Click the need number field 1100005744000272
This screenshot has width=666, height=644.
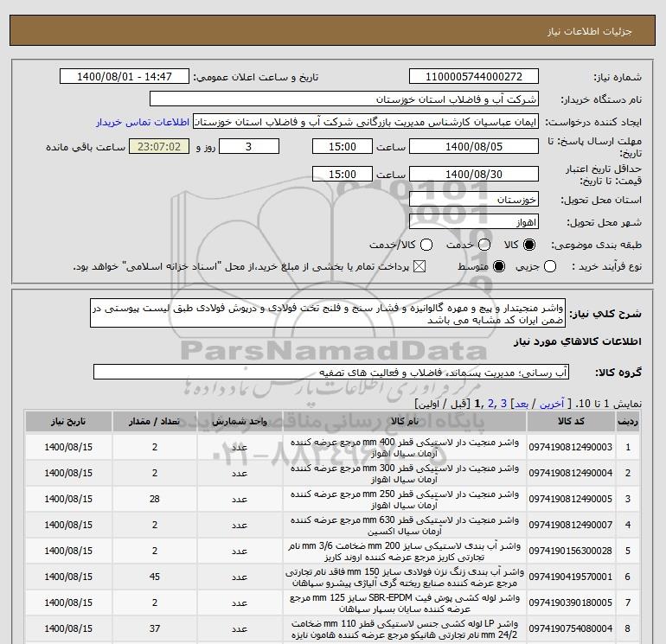(474, 76)
